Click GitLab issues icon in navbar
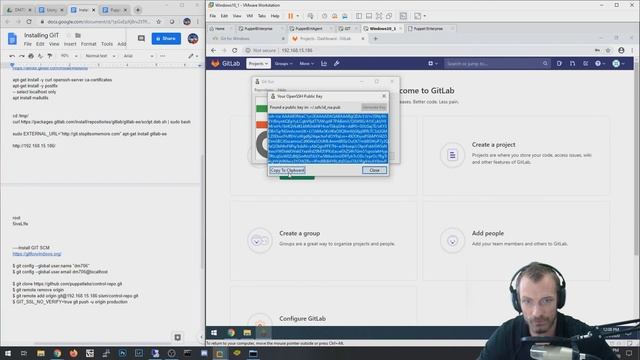 [x=559, y=64]
